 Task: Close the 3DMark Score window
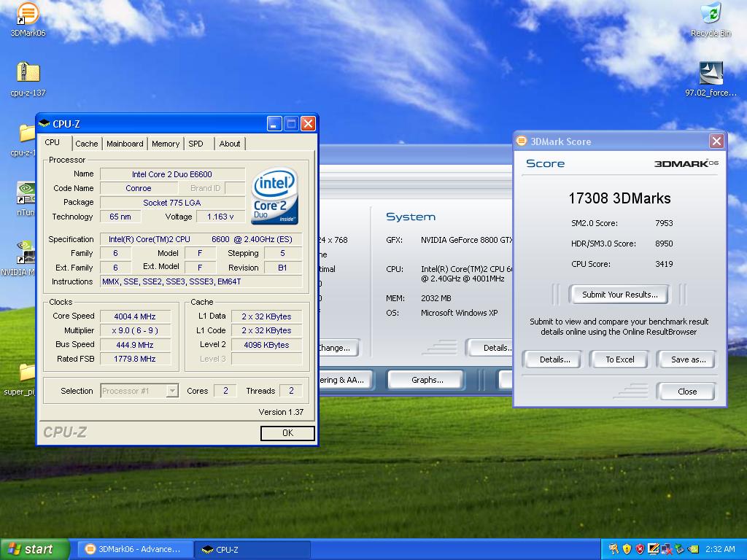pos(716,141)
